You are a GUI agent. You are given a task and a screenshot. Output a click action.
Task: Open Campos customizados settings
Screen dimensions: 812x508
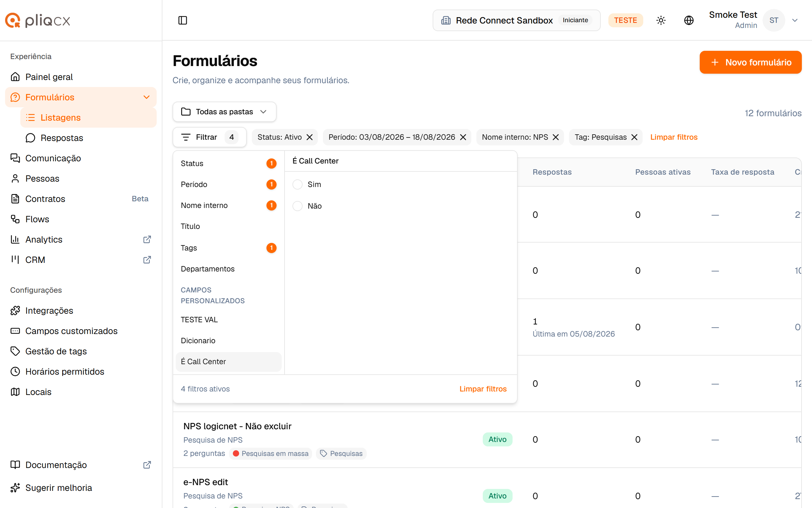(x=81, y=331)
